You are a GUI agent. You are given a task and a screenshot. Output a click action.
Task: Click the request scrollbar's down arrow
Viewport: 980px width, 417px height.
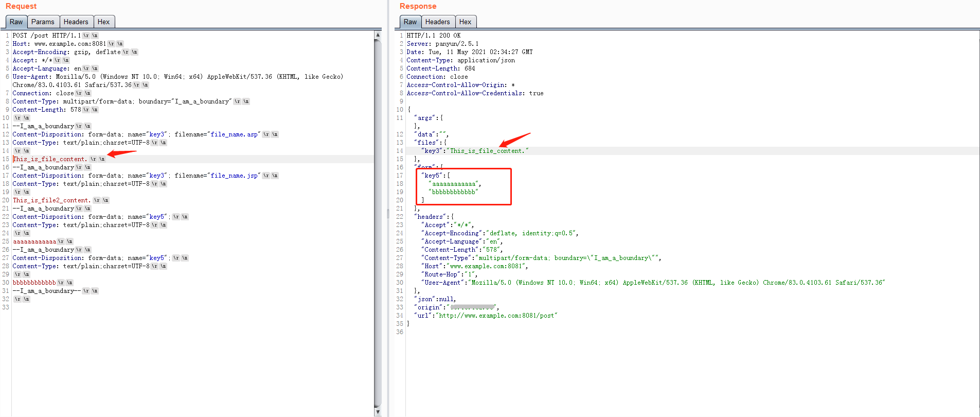[x=378, y=412]
